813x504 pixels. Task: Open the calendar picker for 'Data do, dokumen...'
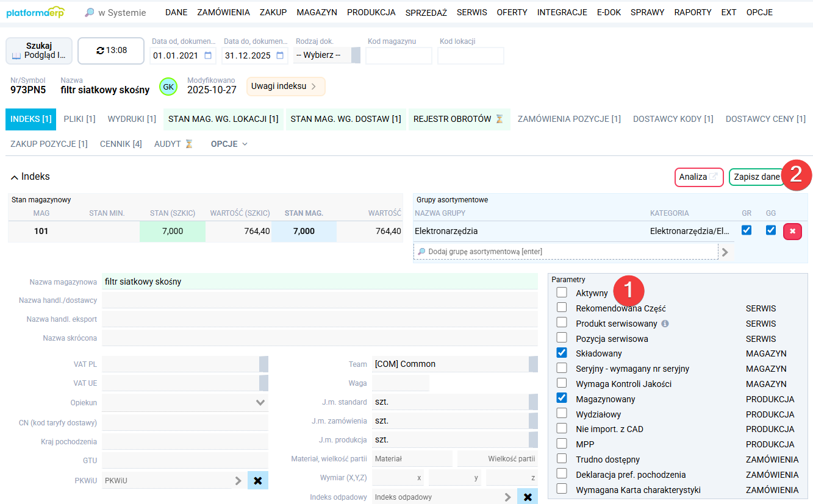coord(278,55)
